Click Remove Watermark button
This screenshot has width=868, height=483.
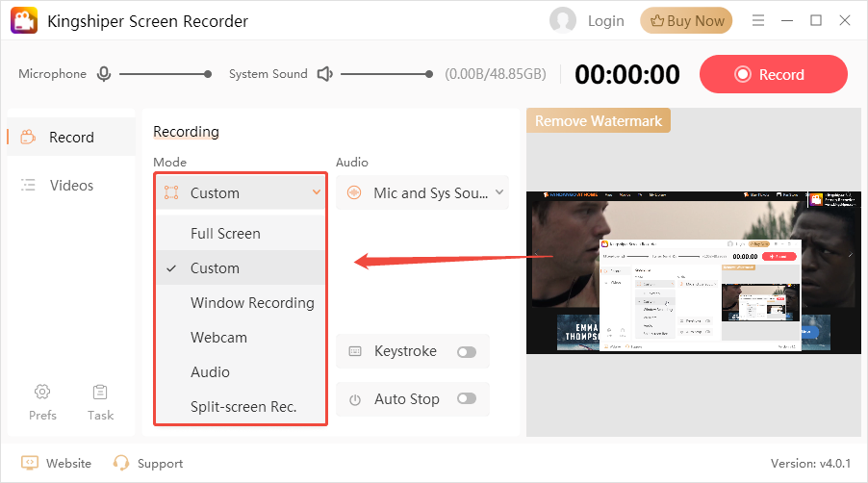coord(599,120)
